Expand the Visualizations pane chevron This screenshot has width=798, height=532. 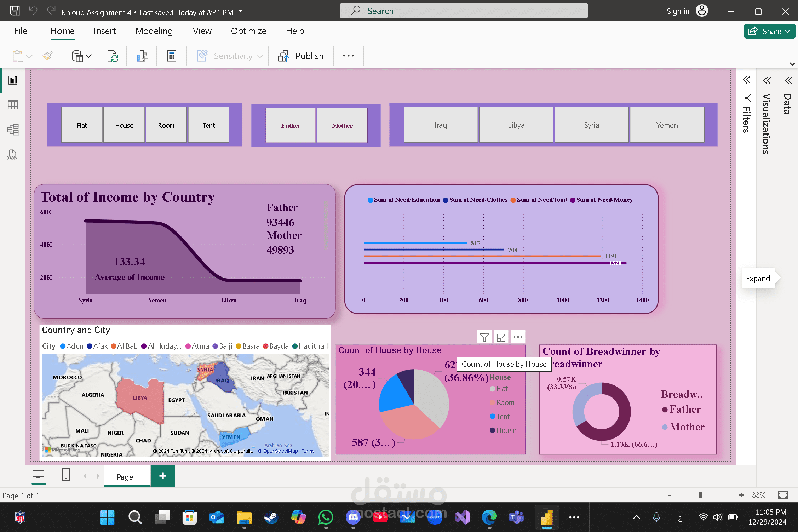coord(767,81)
